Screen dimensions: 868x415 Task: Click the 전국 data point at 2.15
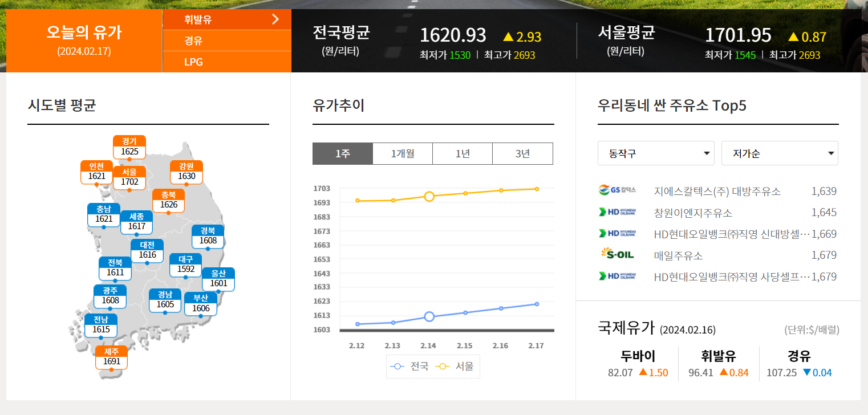[x=465, y=312]
